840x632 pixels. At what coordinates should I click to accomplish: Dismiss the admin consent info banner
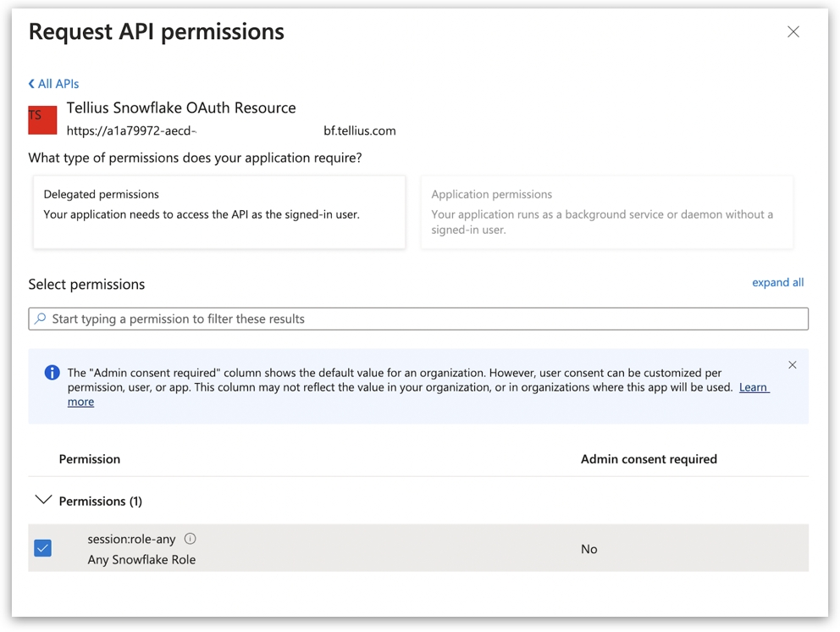click(792, 365)
